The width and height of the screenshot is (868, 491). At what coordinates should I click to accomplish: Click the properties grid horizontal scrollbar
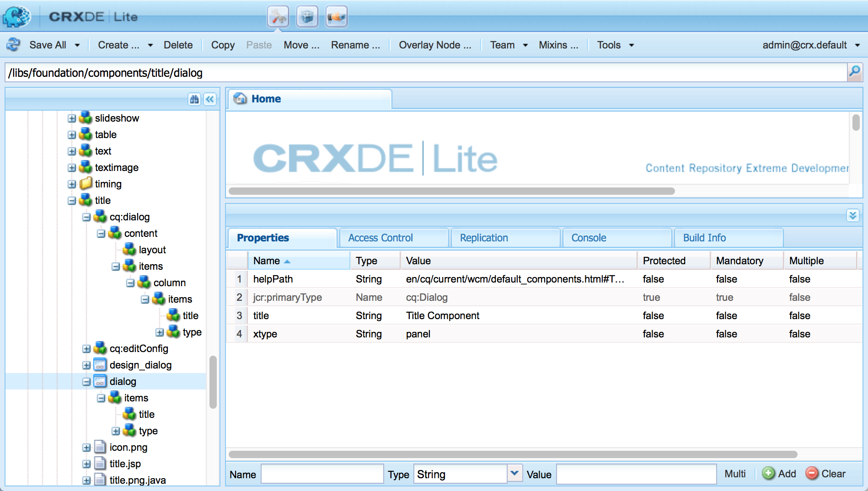coord(513,454)
